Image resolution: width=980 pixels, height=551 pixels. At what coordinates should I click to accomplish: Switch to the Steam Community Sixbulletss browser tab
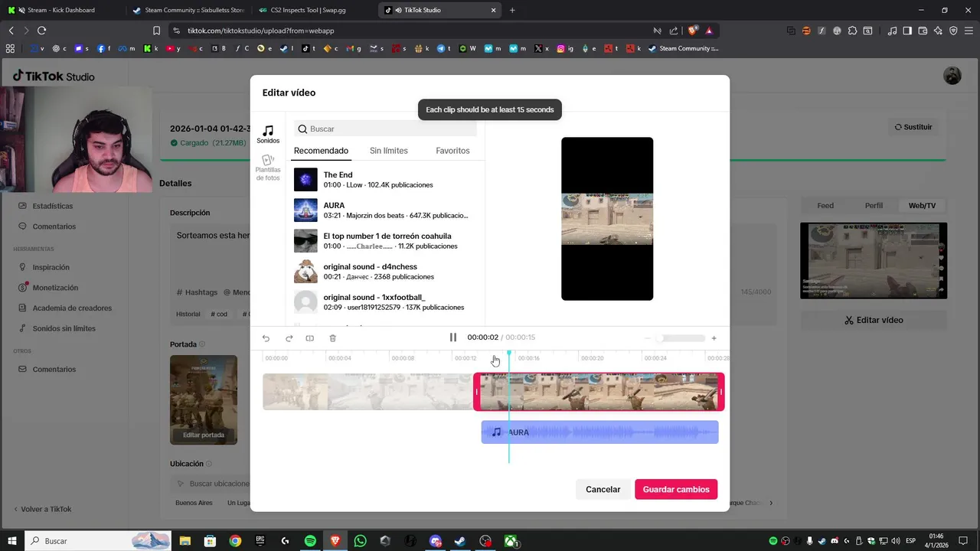click(x=188, y=10)
